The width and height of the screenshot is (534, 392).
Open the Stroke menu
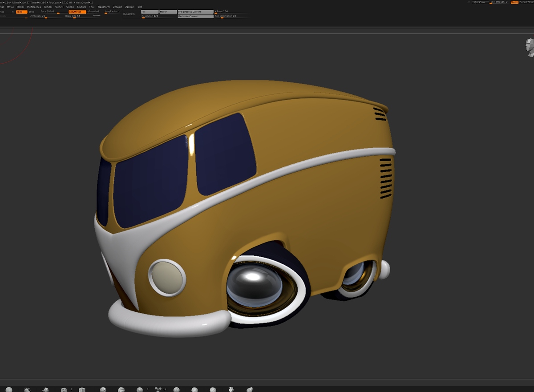click(70, 7)
